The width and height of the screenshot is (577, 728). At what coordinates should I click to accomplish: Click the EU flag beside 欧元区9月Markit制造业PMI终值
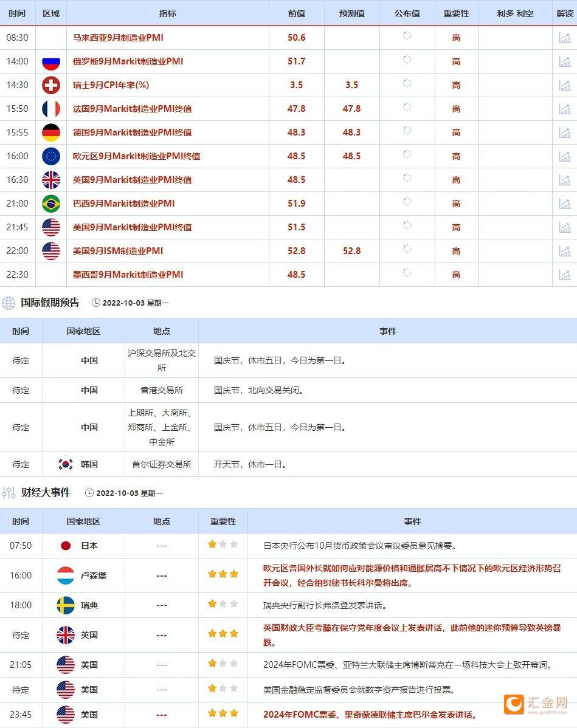coord(51,156)
